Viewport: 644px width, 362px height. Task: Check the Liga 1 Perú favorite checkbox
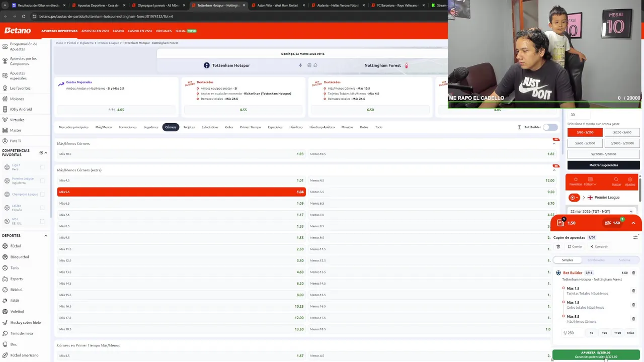(x=42, y=167)
